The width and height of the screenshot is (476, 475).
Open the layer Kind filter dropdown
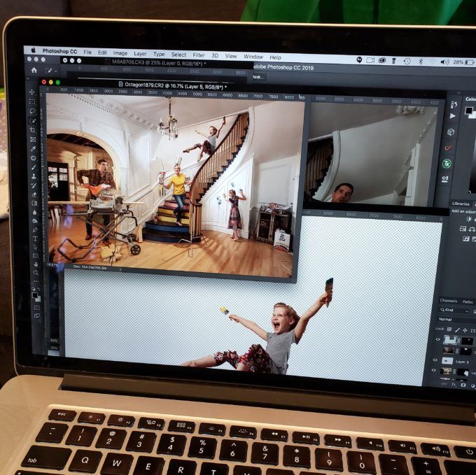pos(454,310)
